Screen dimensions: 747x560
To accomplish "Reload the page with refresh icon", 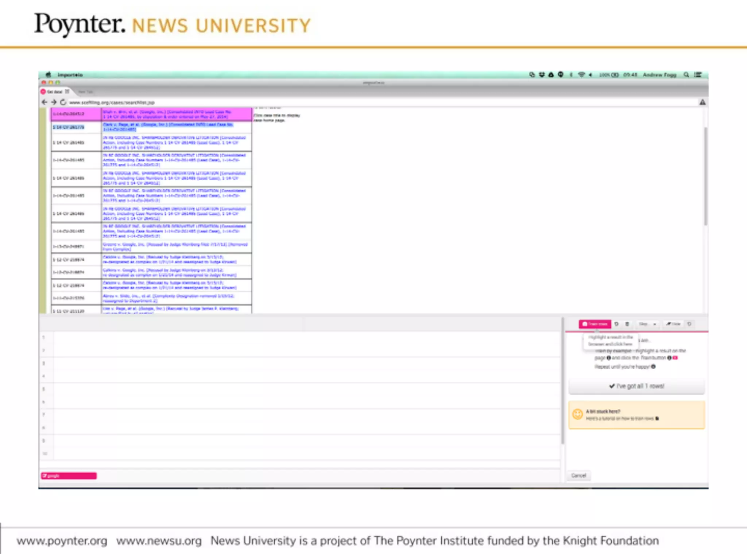I will pos(63,102).
